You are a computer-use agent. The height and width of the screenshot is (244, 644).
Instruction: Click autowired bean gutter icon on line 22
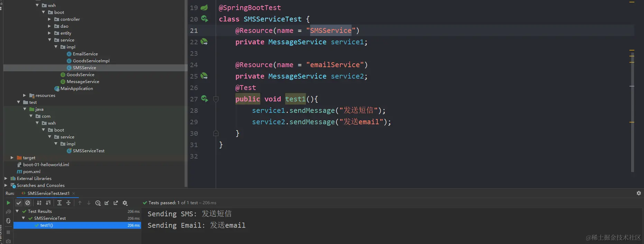coord(204,42)
